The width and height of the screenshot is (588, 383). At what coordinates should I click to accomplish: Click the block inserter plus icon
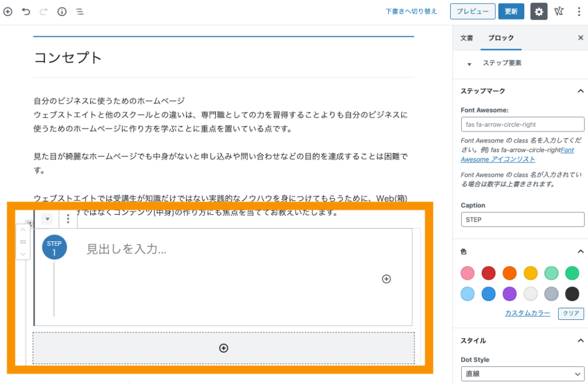tap(8, 11)
